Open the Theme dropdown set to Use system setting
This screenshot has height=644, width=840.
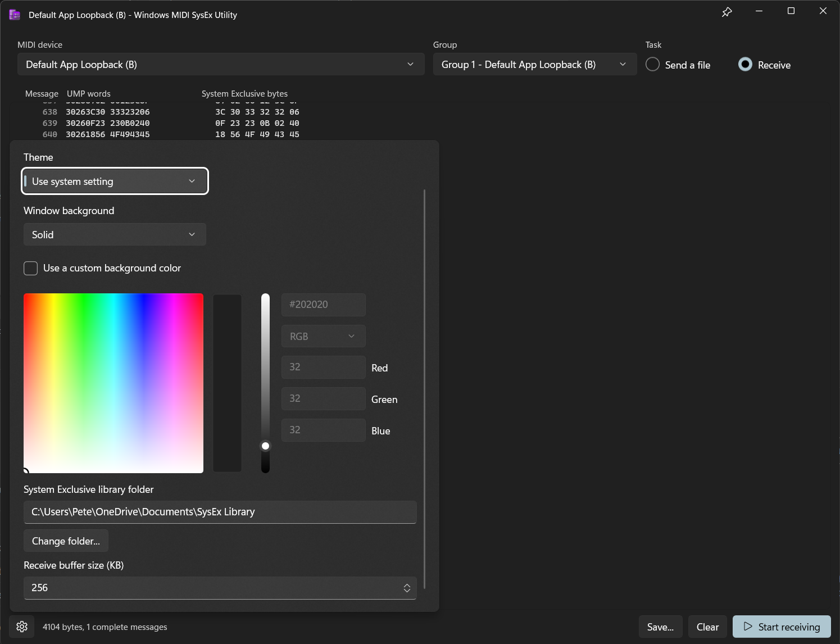pyautogui.click(x=115, y=181)
